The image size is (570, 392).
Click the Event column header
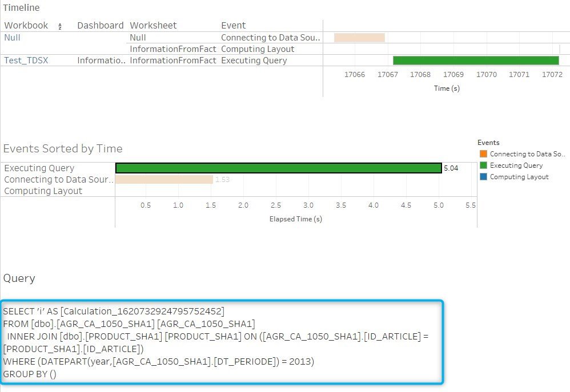coord(234,26)
